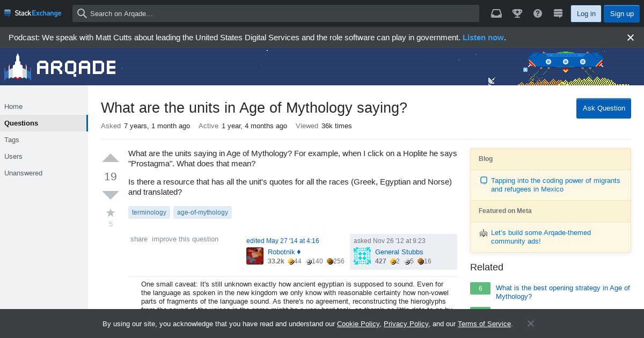Select Questions in left sidebar
The image size is (644, 338).
(x=44, y=123)
